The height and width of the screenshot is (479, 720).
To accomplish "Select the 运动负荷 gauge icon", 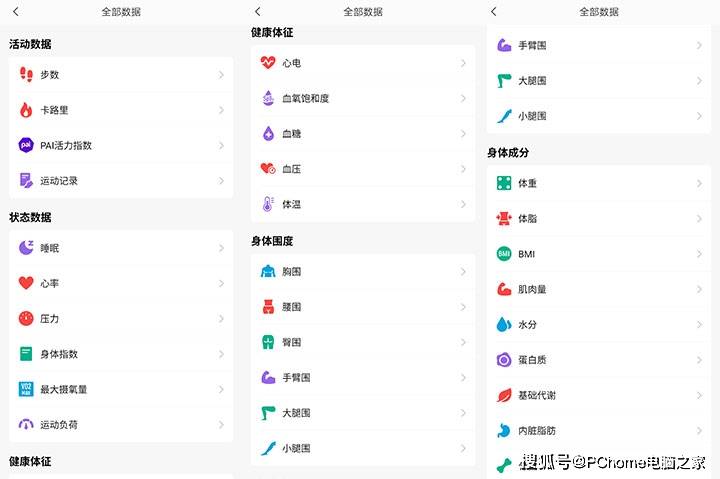I will [26, 424].
